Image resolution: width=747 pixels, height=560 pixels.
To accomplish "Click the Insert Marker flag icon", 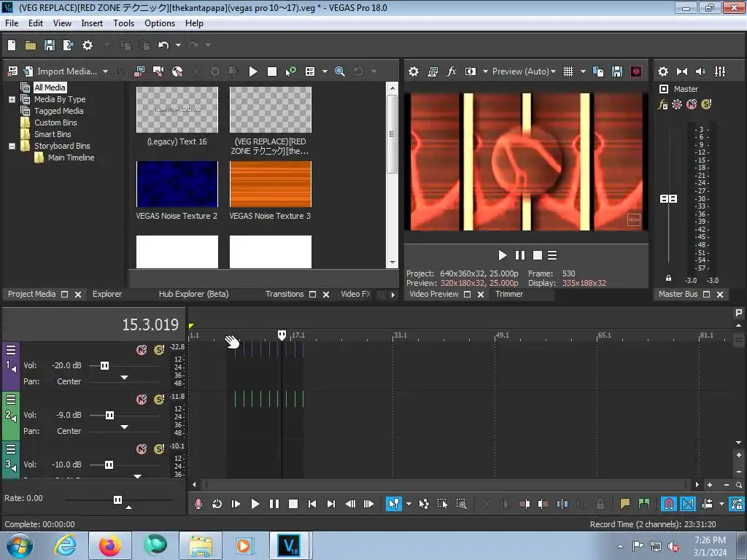I will point(625,504).
